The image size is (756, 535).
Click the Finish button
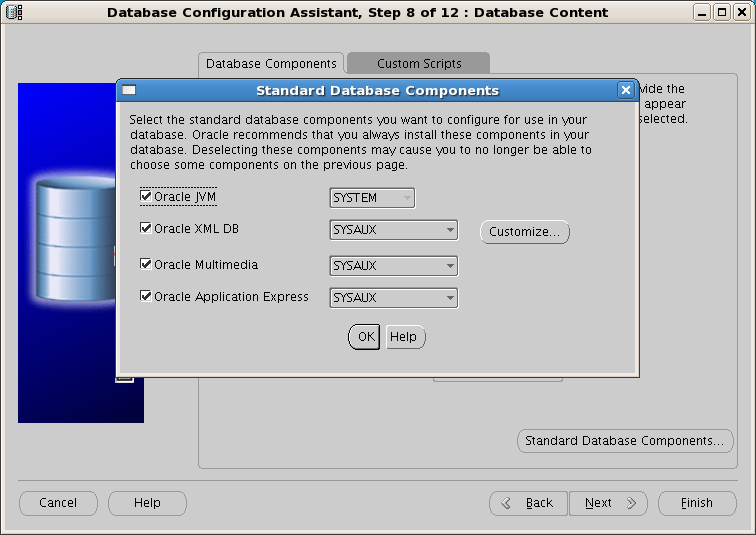697,503
